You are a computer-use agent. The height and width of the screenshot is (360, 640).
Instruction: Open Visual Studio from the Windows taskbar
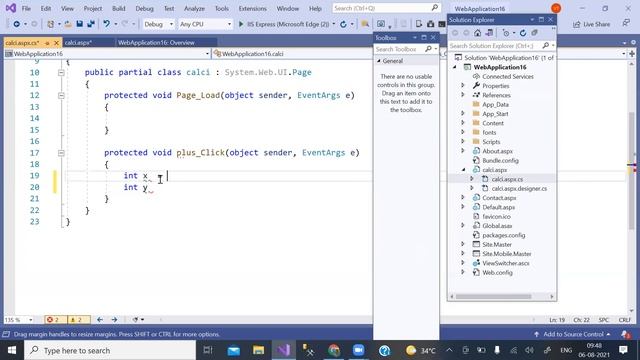pyautogui.click(x=284, y=350)
